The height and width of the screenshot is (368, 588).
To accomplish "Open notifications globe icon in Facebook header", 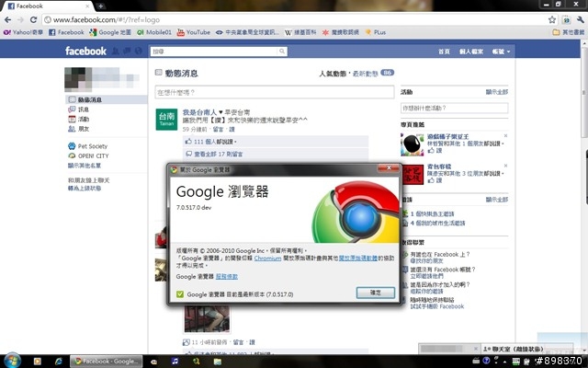I will [139, 52].
